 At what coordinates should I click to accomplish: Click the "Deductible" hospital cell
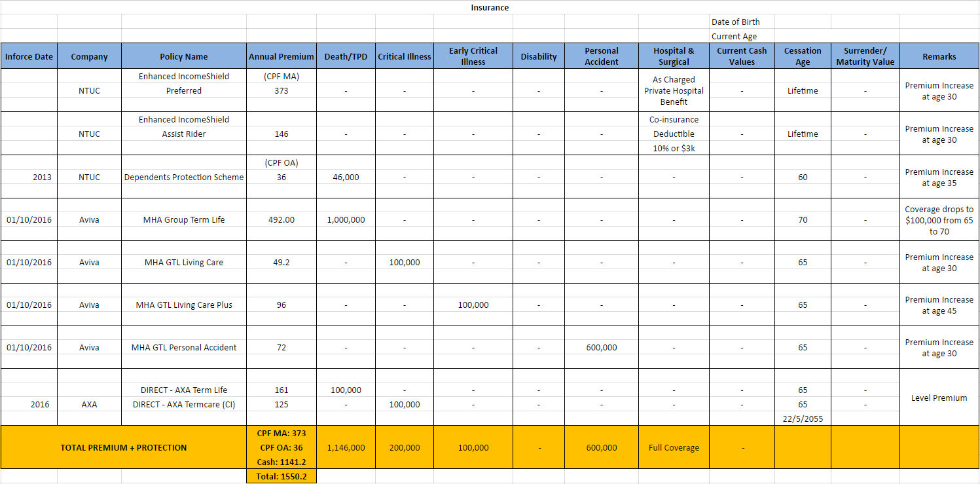[674, 134]
